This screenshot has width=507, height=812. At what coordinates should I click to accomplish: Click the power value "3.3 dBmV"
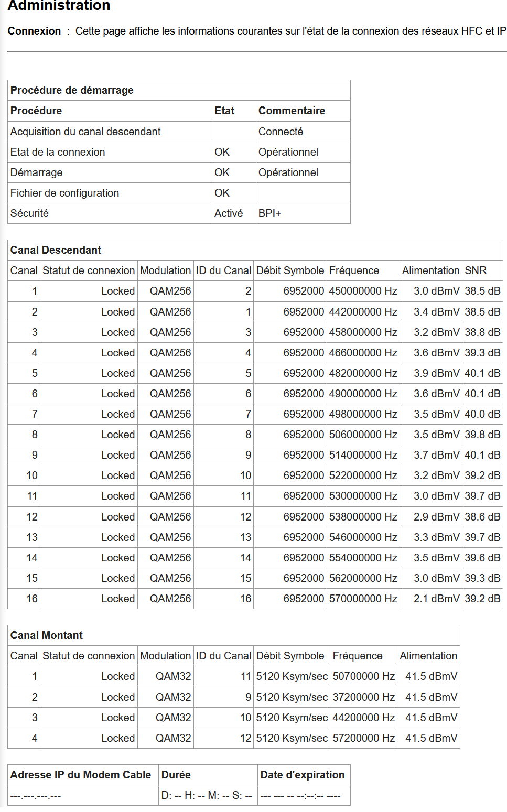click(x=437, y=537)
